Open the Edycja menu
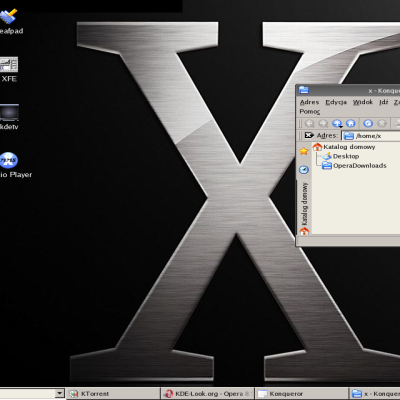The width and height of the screenshot is (400, 400). coord(336,102)
